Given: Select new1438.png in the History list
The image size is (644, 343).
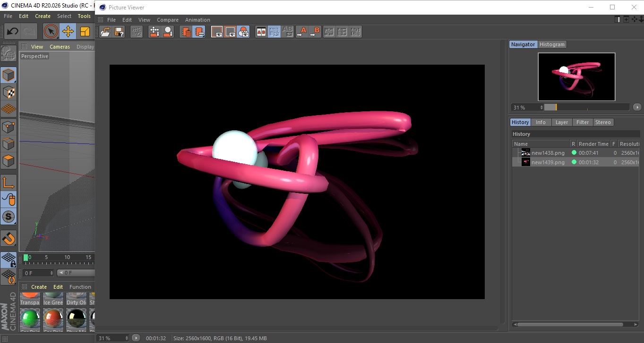Looking at the screenshot, I should click(548, 153).
